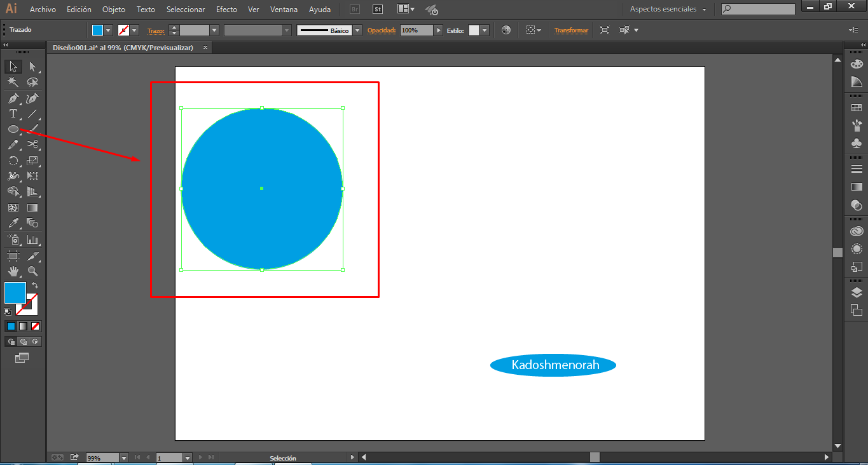Open the Ventana menu

coord(284,10)
